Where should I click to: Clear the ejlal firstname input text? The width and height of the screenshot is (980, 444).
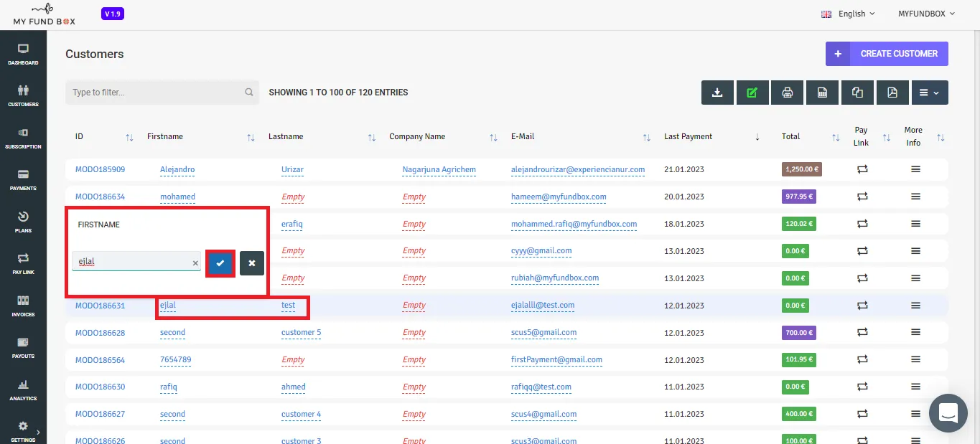point(195,263)
